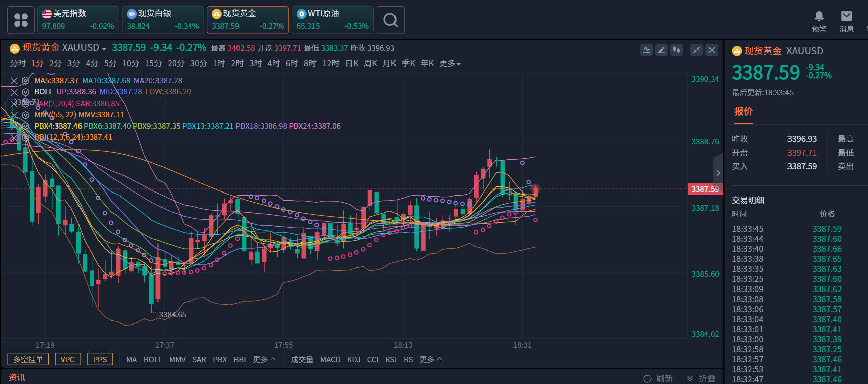Click the indicator line chart icon
The height and width of the screenshot is (384, 868).
[646, 50]
